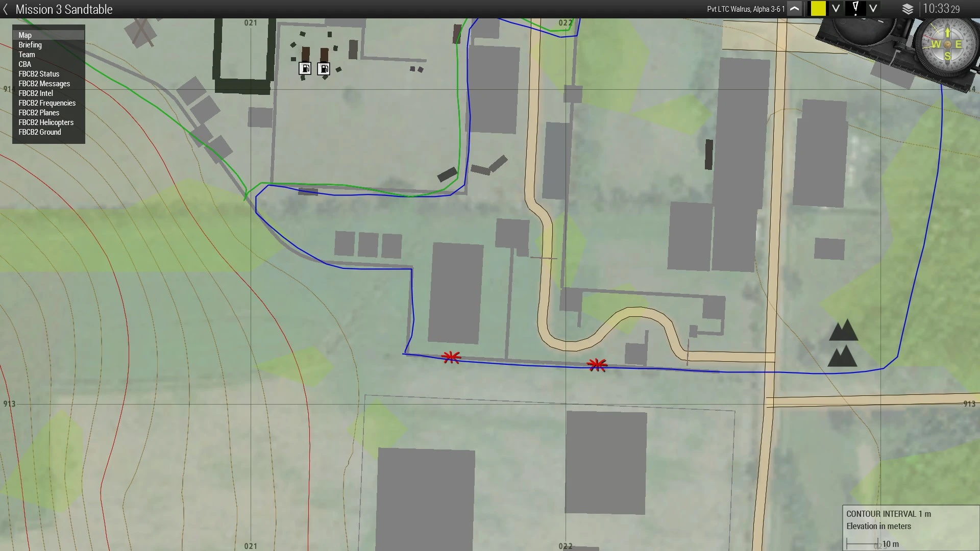This screenshot has width=980, height=551.
Task: Open the FBCB2 Frequencies entry
Action: pyautogui.click(x=47, y=103)
